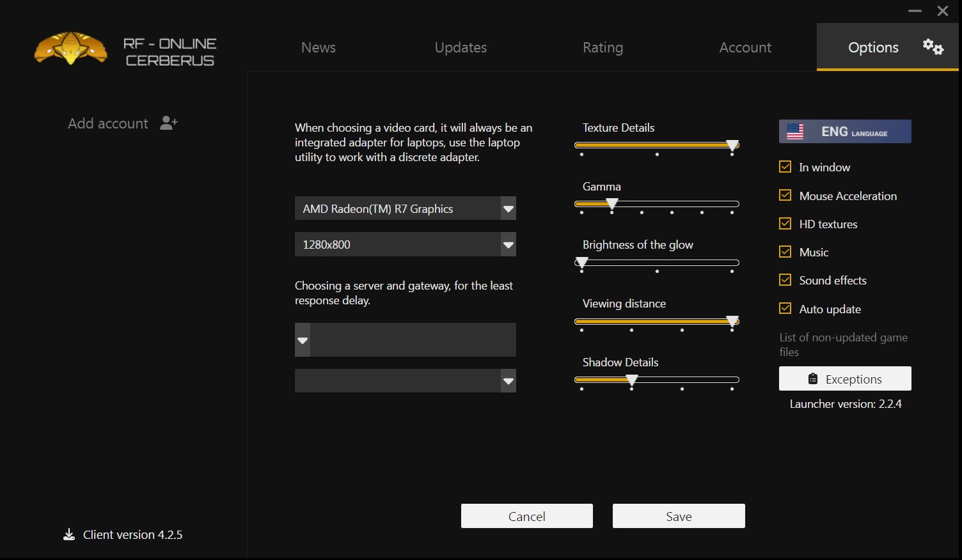
Task: Click the add-person icon next to Add account
Action: [x=169, y=123]
